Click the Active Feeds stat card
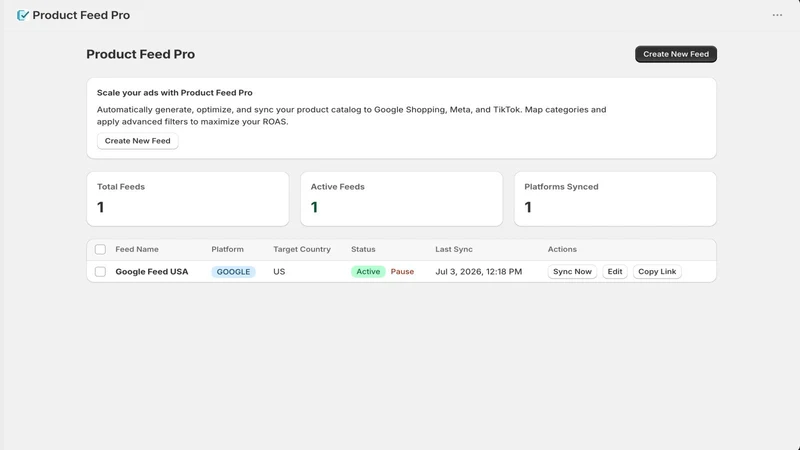 click(402, 199)
